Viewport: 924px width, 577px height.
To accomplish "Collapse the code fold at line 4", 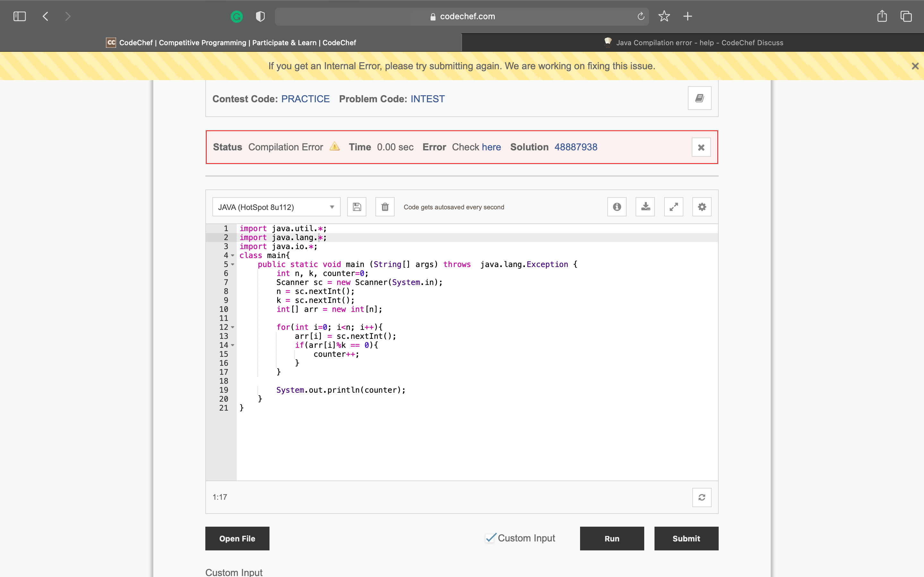I will point(233,255).
